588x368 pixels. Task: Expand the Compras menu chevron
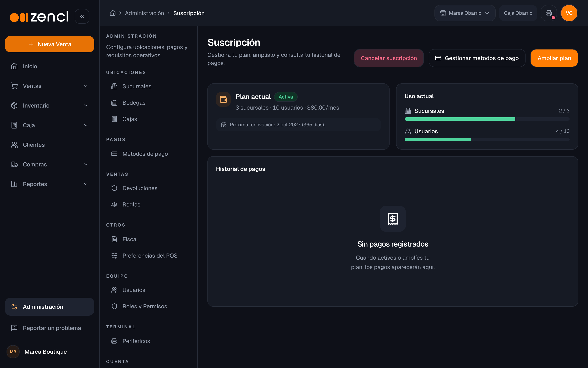(86, 164)
